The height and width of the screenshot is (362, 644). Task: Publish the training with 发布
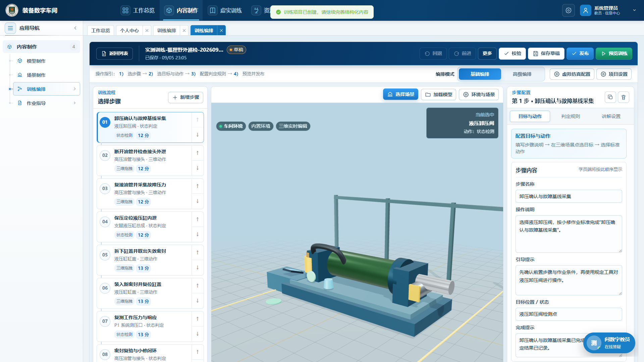580,54
